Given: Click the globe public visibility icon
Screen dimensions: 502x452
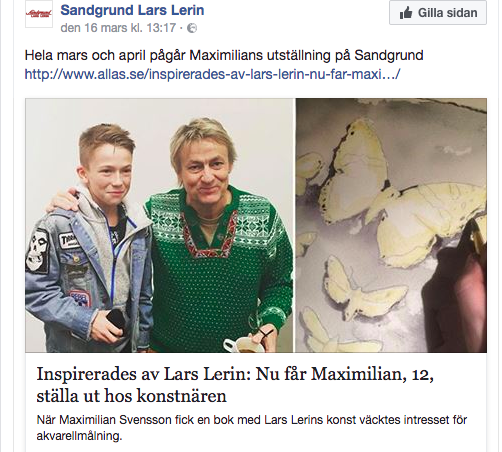Looking at the screenshot, I should pyautogui.click(x=192, y=28).
